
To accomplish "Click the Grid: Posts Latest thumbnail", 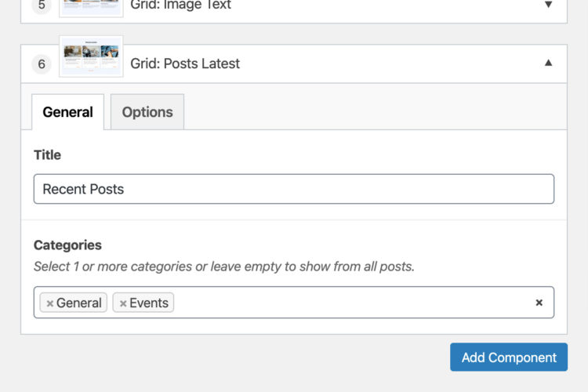I will coord(91,58).
